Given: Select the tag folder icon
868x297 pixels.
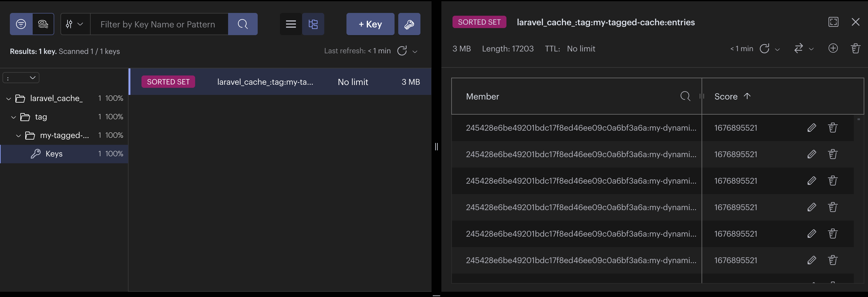Looking at the screenshot, I should coord(25,117).
